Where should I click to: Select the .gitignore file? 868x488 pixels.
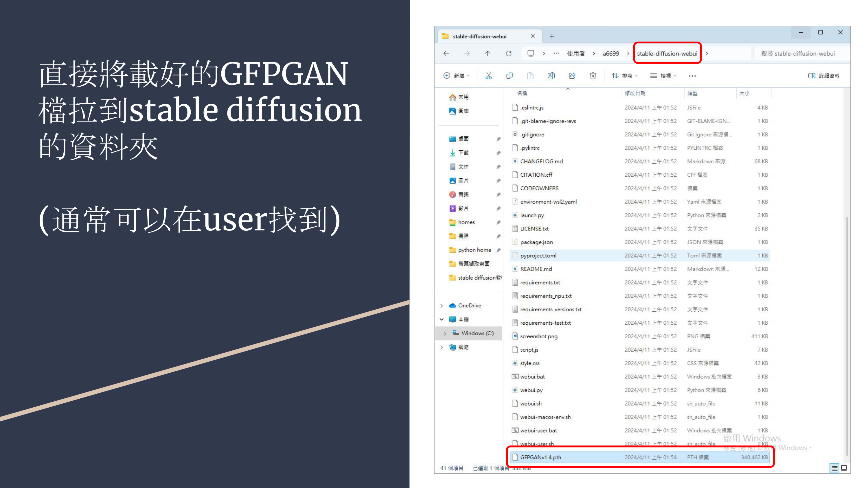(639, 134)
